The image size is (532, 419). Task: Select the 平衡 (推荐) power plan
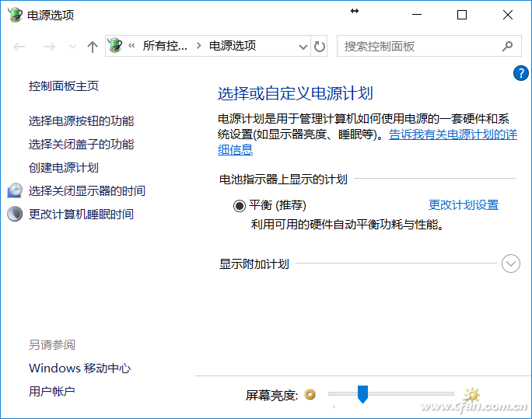coord(239,205)
